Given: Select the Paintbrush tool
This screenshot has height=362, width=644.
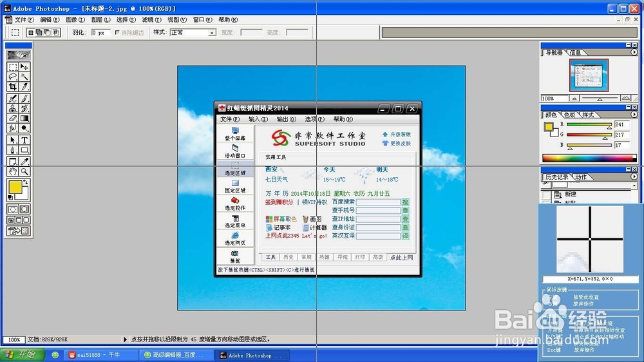Looking at the screenshot, I should coord(24,99).
